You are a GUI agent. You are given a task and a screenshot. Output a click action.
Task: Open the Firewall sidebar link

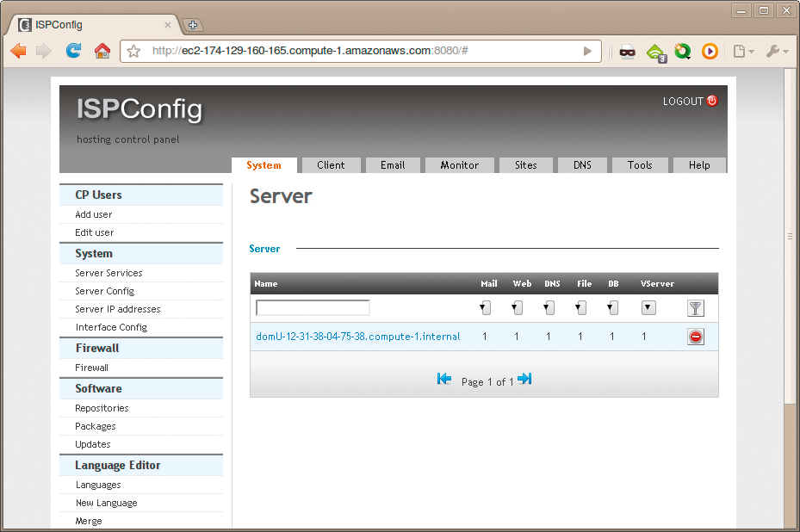tap(92, 368)
